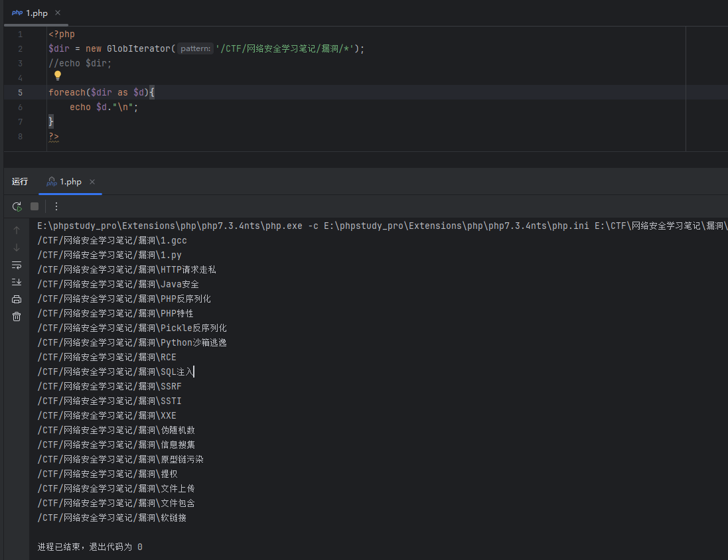
Task: Click the PHP closing tag on line 8
Action: [53, 136]
